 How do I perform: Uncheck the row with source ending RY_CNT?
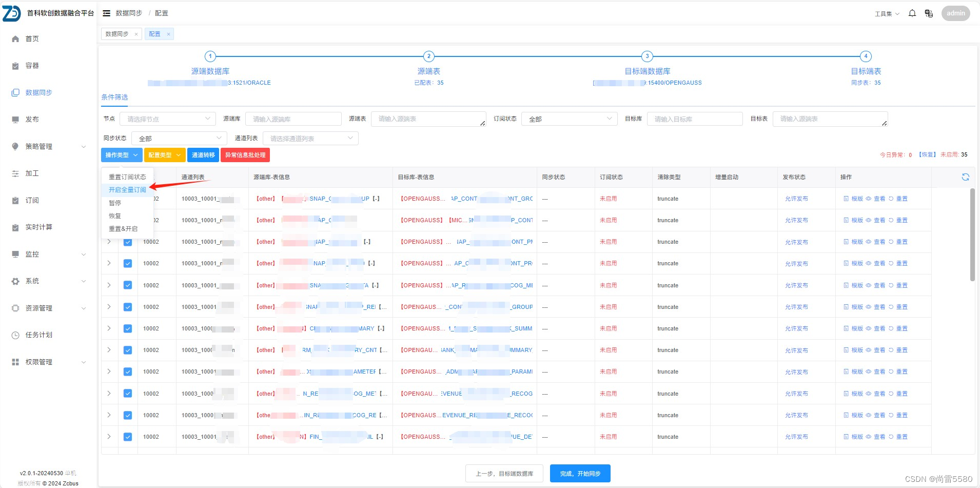[128, 350]
